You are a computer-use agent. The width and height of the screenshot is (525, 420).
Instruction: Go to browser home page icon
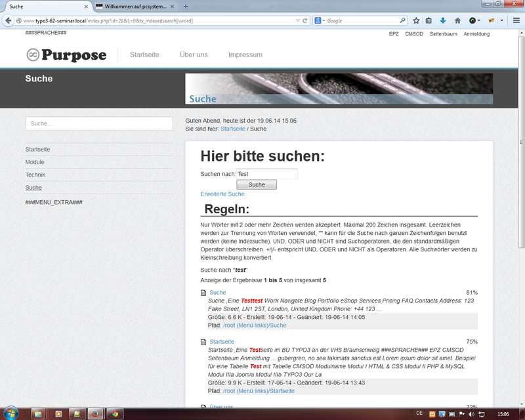click(x=457, y=21)
